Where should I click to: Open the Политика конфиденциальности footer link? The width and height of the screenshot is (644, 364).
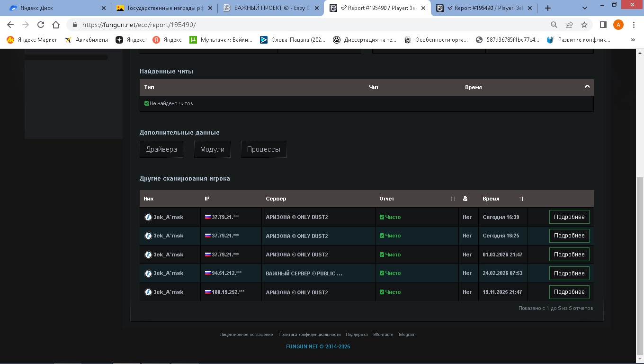309,335
